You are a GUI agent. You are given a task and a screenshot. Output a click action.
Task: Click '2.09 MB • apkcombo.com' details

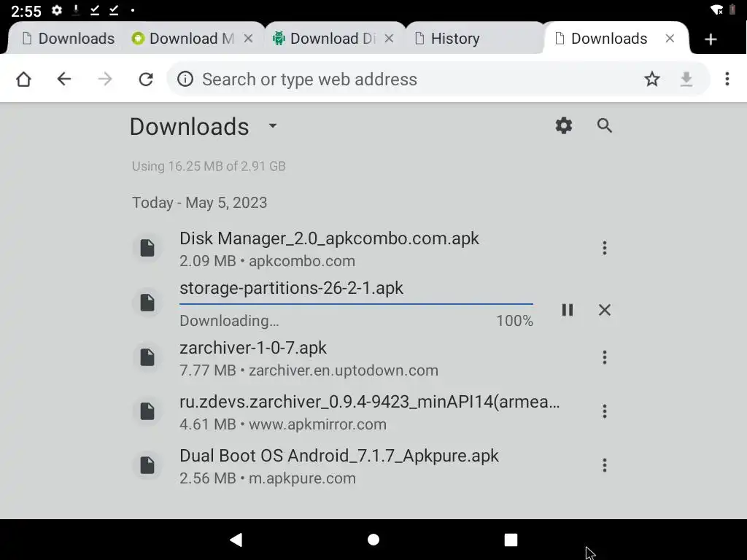click(267, 261)
